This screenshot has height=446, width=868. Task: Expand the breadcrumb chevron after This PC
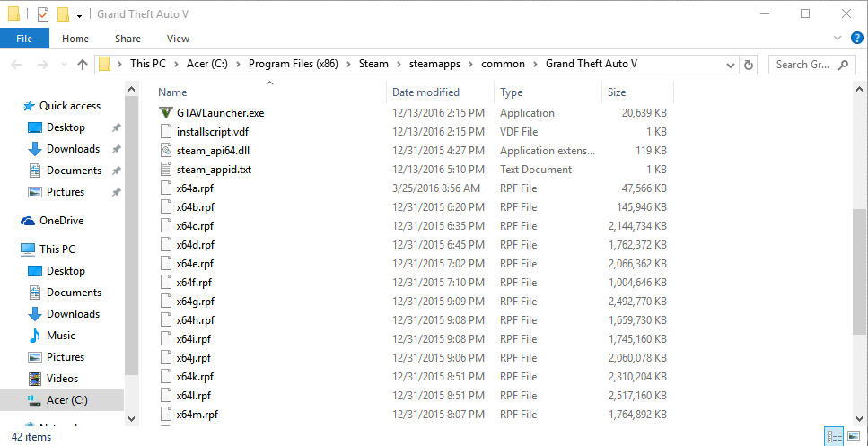[x=175, y=65]
